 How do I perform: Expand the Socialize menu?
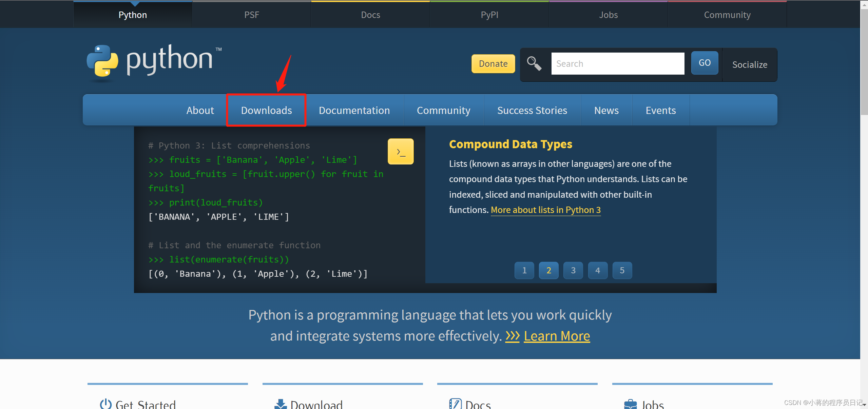749,64
